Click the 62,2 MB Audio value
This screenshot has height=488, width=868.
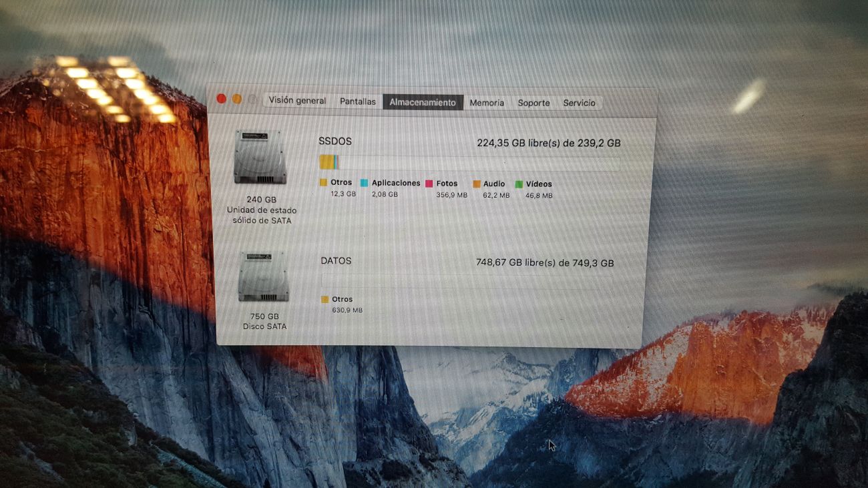click(496, 196)
